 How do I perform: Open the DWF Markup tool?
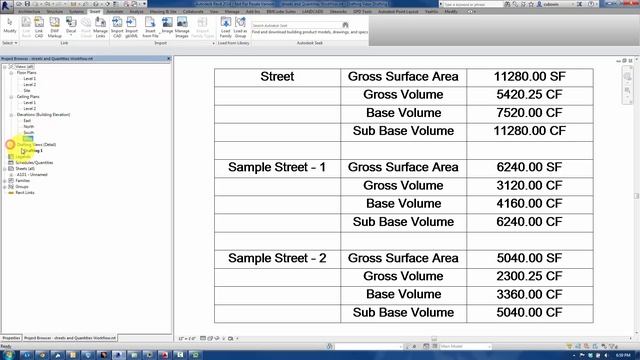click(54, 27)
